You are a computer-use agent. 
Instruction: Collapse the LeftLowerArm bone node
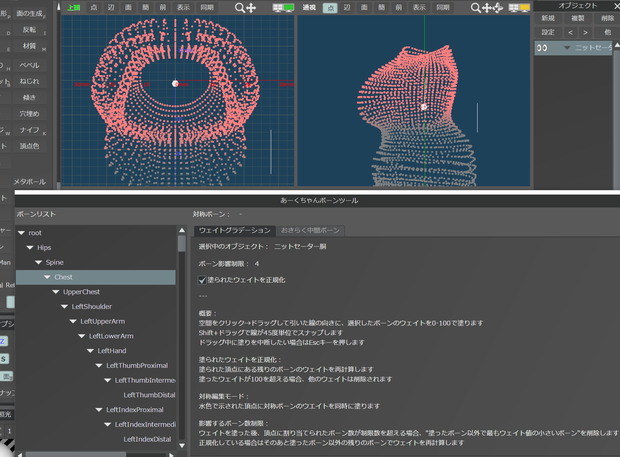(82, 336)
